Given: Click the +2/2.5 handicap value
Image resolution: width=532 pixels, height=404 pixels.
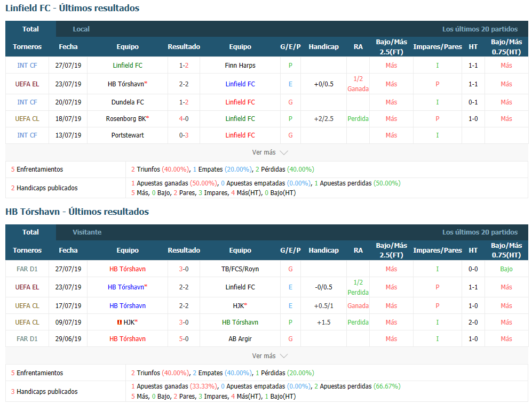Looking at the screenshot, I should pos(324,119).
